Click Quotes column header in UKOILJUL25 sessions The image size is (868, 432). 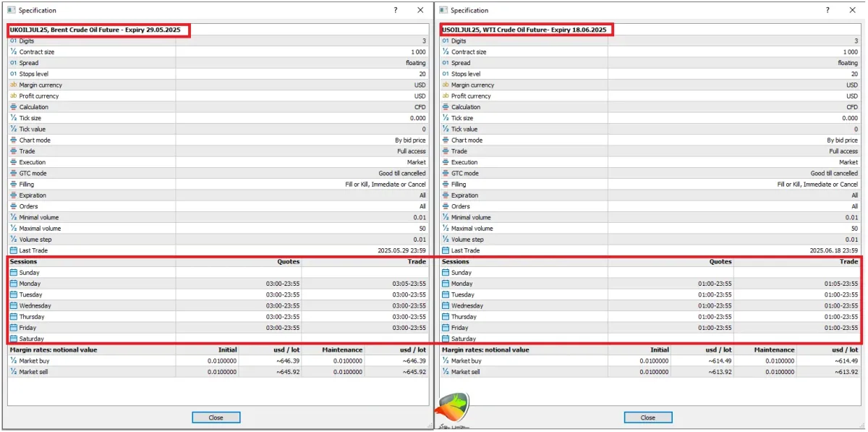point(289,262)
